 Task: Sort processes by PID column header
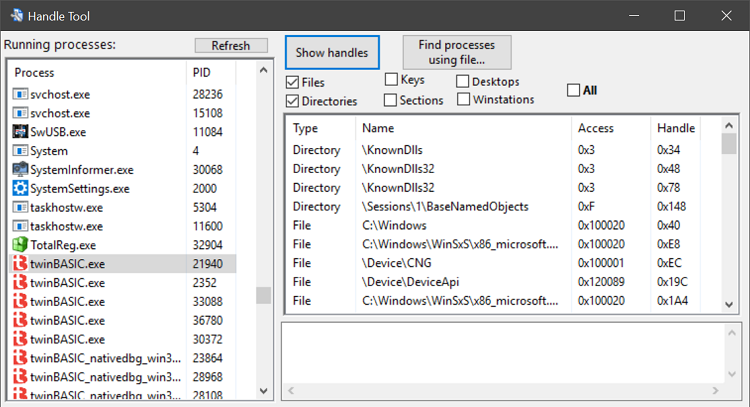tap(201, 73)
